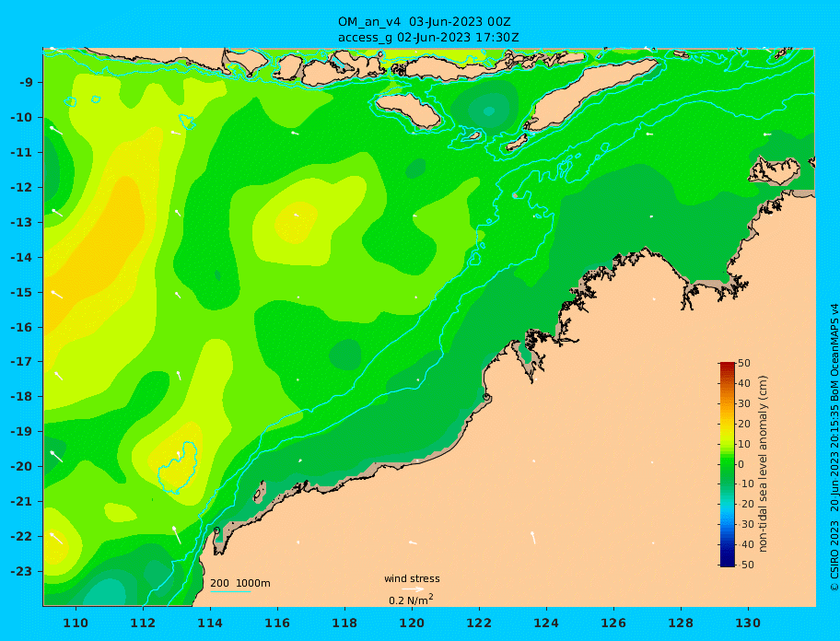
Task: Click the '200 1000m' isobath legend text
Action: [x=240, y=583]
